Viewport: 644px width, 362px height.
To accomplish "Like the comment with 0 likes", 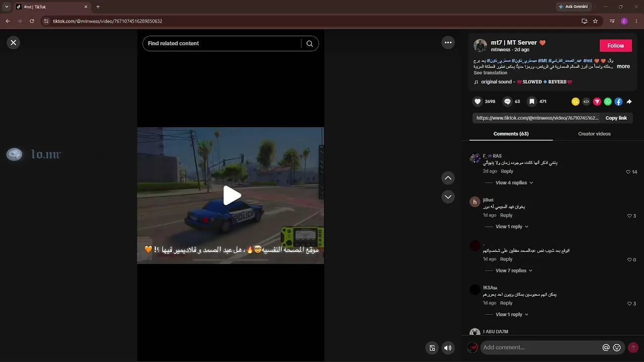I will pos(629,259).
